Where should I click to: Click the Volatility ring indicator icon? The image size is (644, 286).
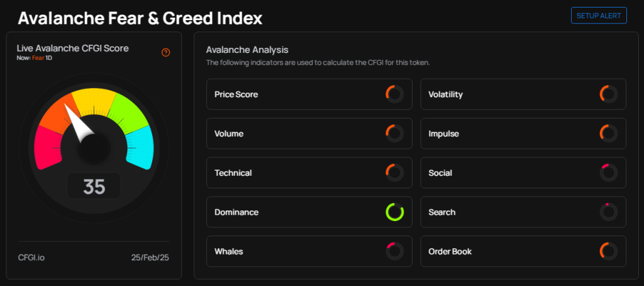tap(609, 94)
